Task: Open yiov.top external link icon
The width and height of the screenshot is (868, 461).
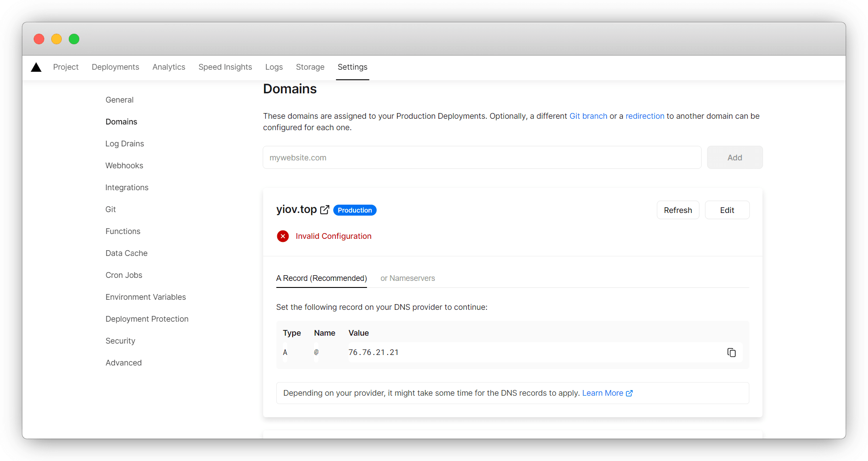Action: click(x=325, y=210)
